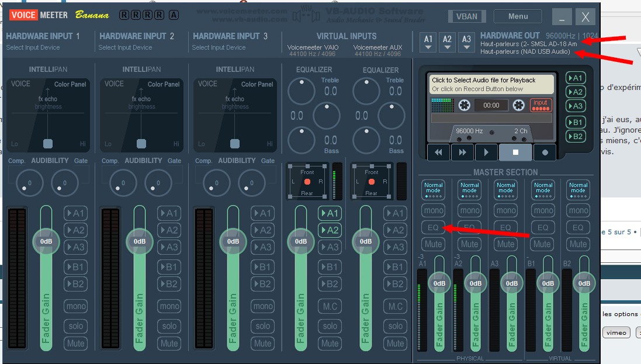Click the Hardware Input 1 fader gain knob
Image resolution: width=641 pixels, height=364 pixels.
(x=46, y=241)
